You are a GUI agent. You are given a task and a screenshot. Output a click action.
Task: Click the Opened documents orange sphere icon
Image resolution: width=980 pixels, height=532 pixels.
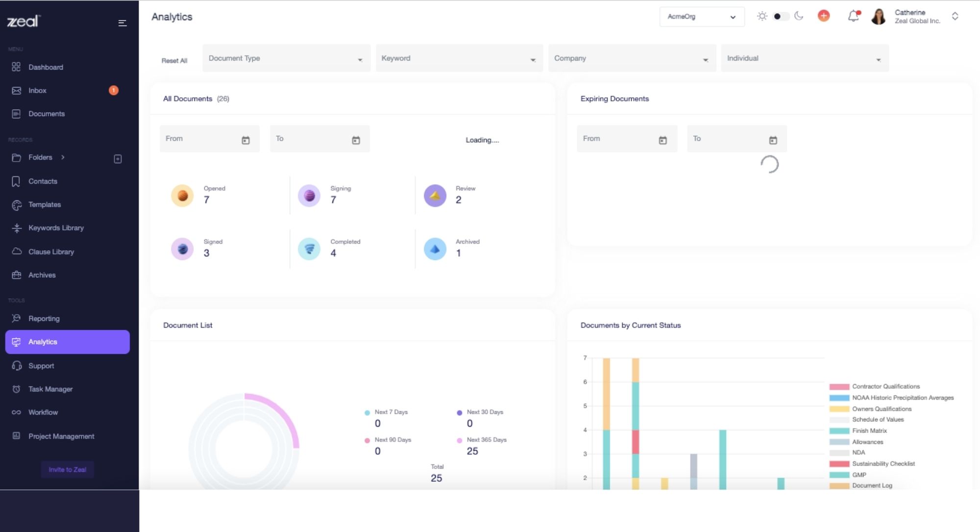pyautogui.click(x=182, y=196)
